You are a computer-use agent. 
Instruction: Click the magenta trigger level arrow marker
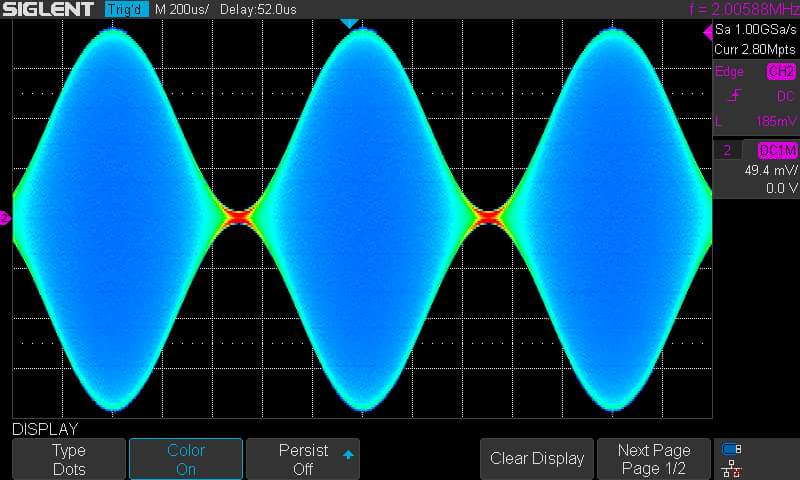[708, 33]
